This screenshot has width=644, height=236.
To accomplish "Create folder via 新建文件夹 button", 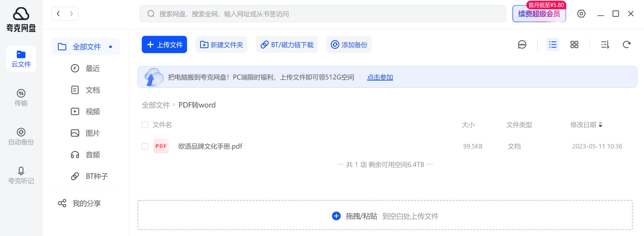I will (x=221, y=45).
